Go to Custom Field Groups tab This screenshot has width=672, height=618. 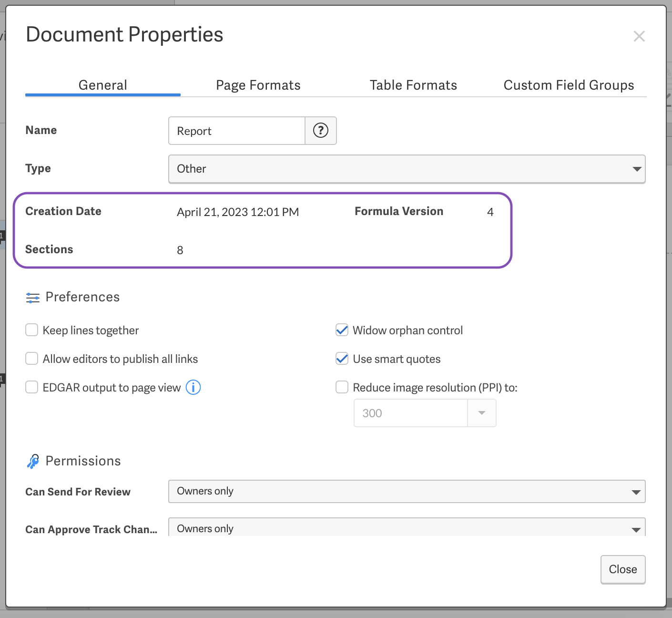click(x=569, y=85)
